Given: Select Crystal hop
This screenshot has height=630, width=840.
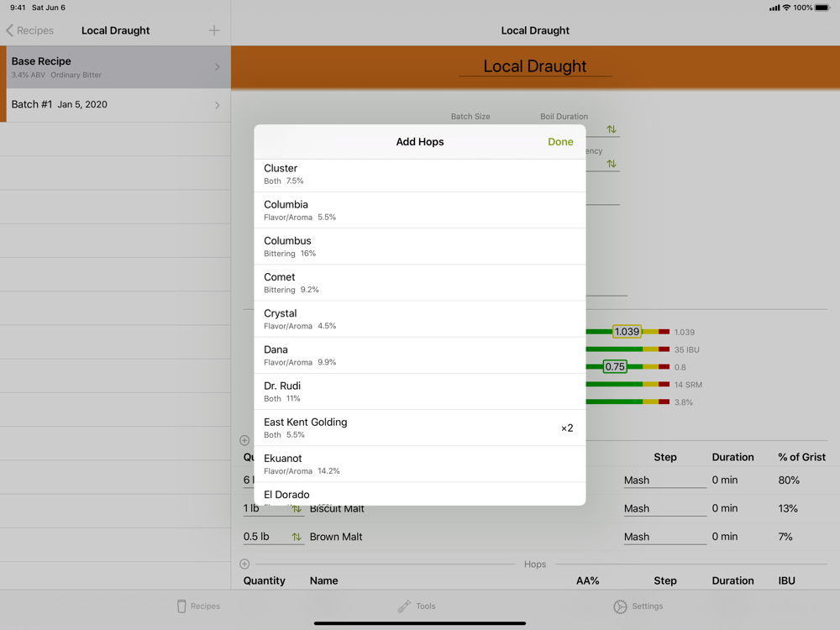Looking at the screenshot, I should 419,319.
